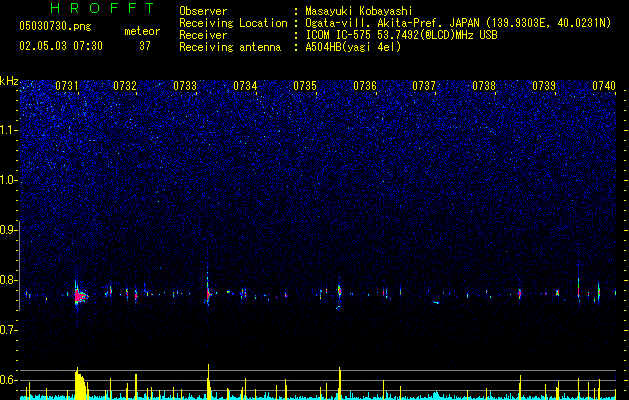The height and width of the screenshot is (400, 629).
Task: Click the widest yellow power peak near 0731
Action: click(x=81, y=384)
